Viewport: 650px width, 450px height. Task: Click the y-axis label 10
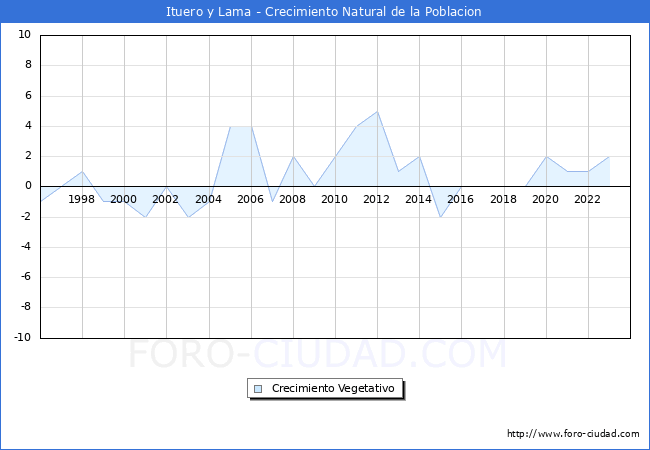24,34
